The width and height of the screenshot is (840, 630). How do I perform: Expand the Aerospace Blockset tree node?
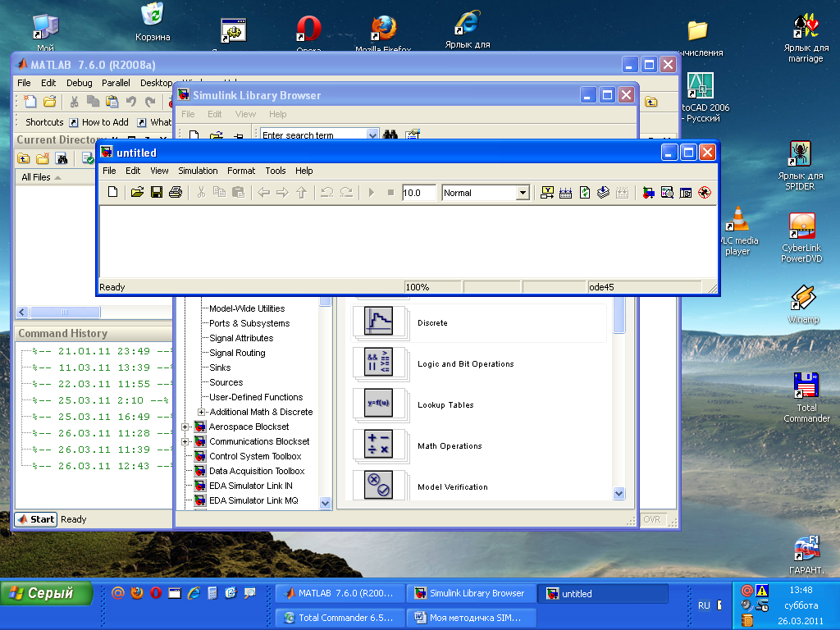(x=185, y=427)
